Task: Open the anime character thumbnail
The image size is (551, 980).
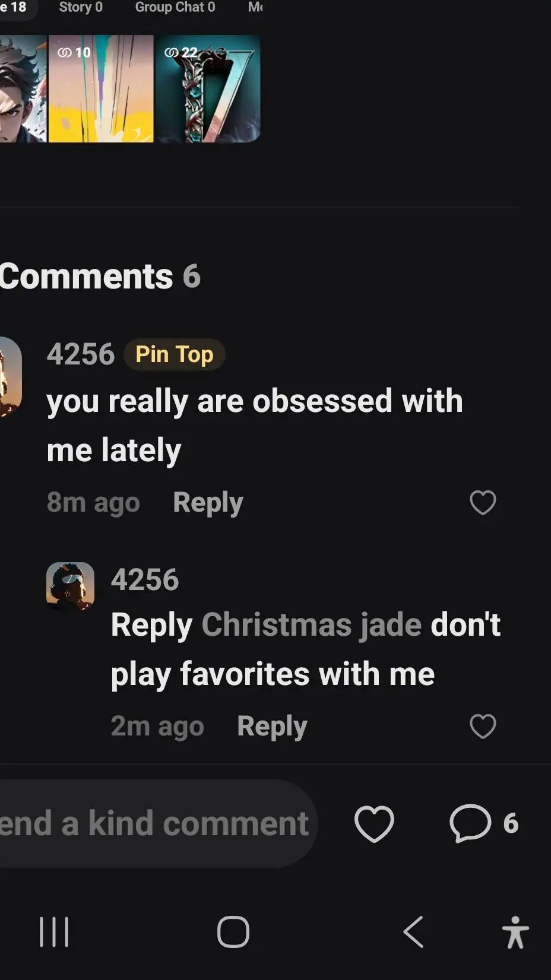Action: click(23, 89)
